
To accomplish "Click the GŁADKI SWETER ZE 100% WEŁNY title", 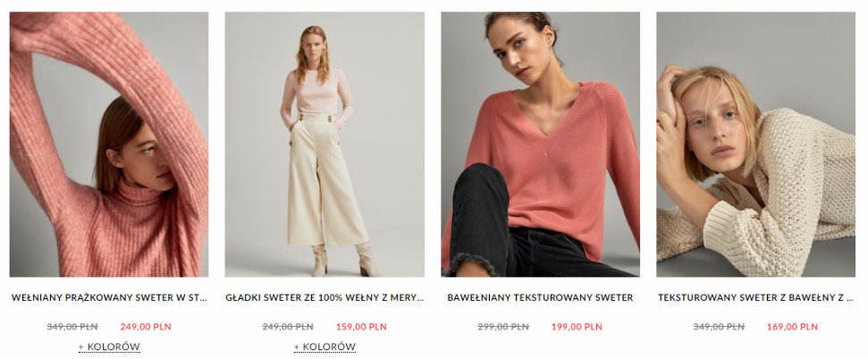I will [x=324, y=297].
